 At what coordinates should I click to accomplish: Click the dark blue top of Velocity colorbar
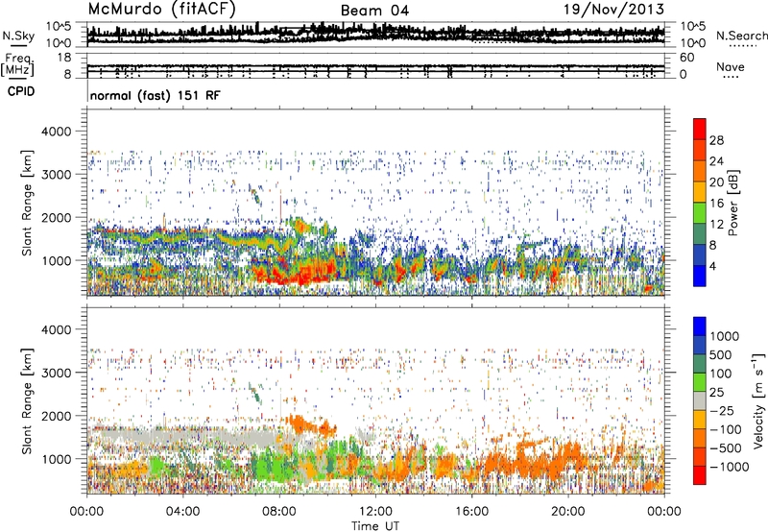coord(700,326)
